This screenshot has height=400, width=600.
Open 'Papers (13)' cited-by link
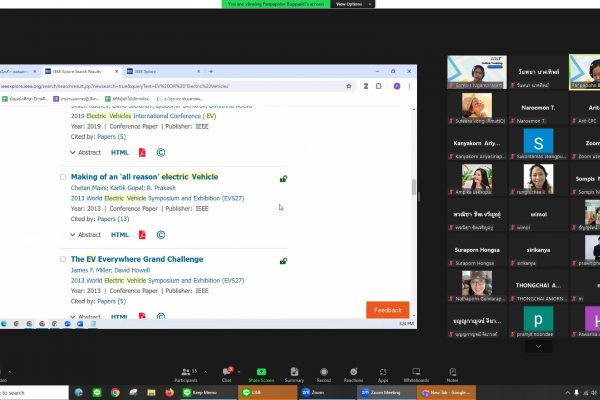click(113, 219)
